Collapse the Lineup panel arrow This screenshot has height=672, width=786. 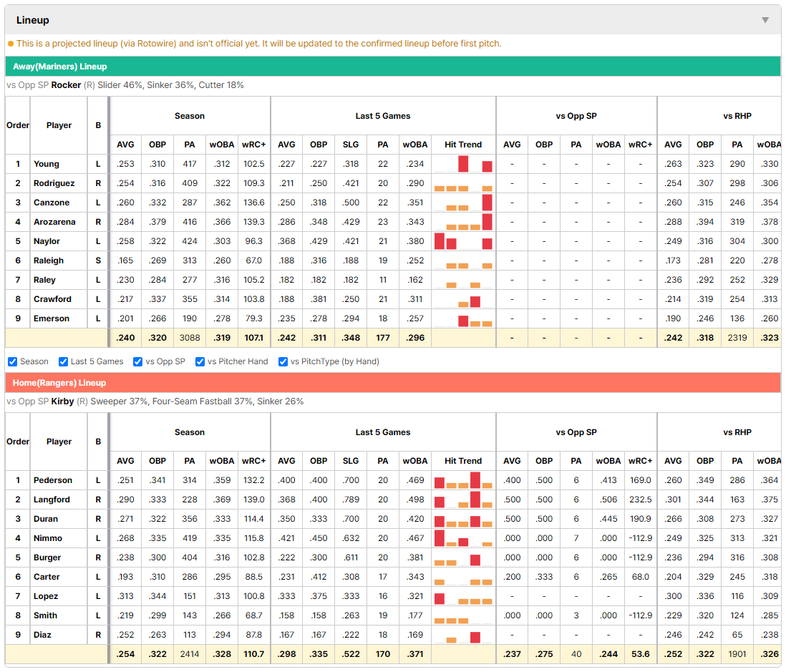(765, 20)
